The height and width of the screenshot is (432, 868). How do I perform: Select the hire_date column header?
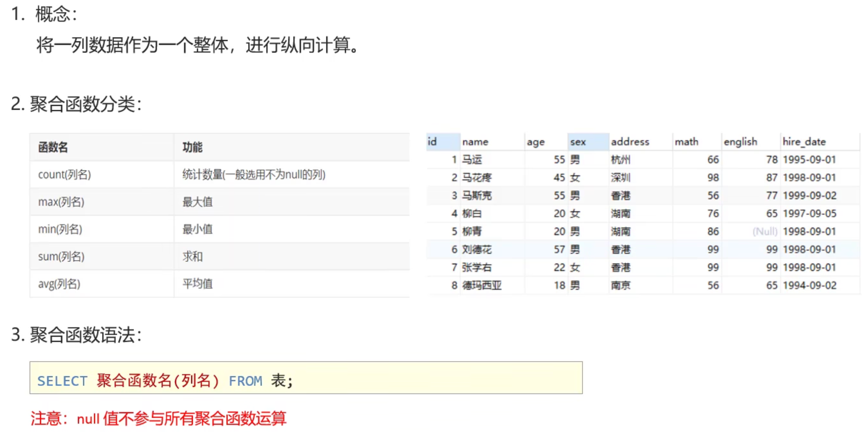(x=820, y=142)
